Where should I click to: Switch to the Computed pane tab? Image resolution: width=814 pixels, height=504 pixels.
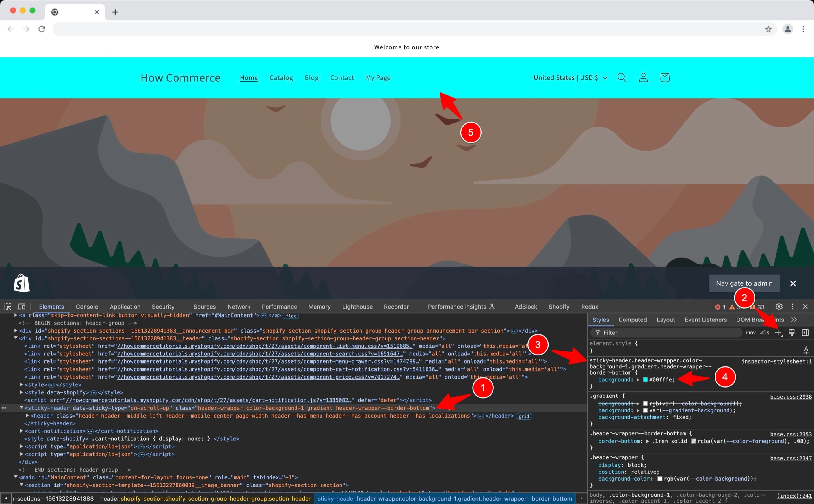(x=633, y=320)
